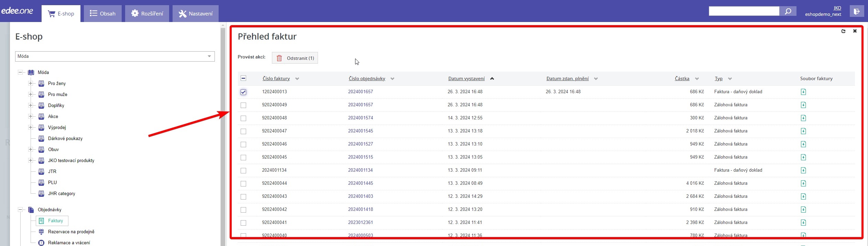This screenshot has height=246, width=868.
Task: Open the Obsah tab
Action: [x=102, y=14]
